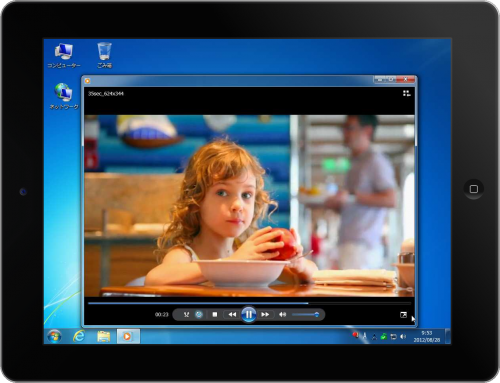The height and width of the screenshot is (383, 500).
Task: Stop video playback
Action: 215,314
